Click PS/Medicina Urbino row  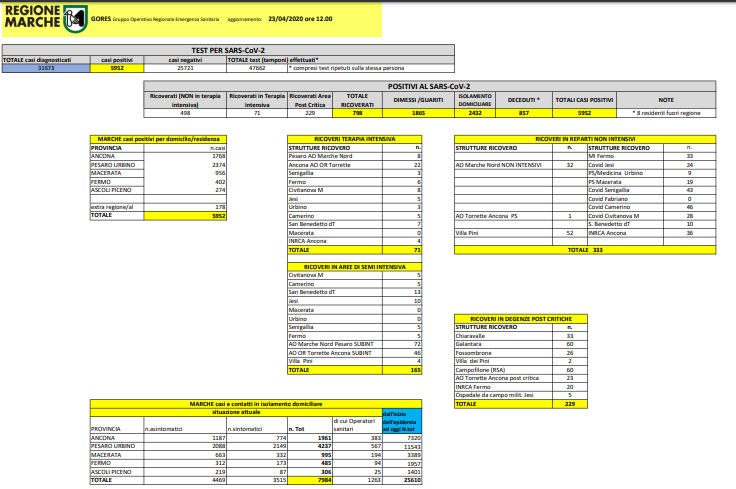click(652, 173)
